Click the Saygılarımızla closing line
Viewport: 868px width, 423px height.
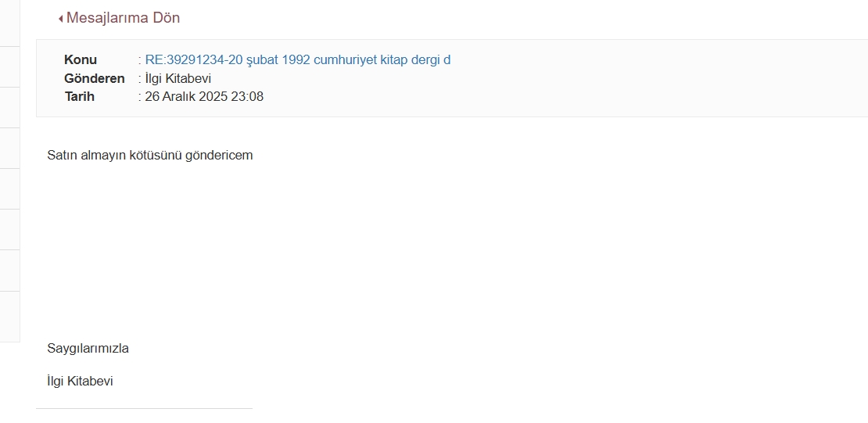(88, 348)
